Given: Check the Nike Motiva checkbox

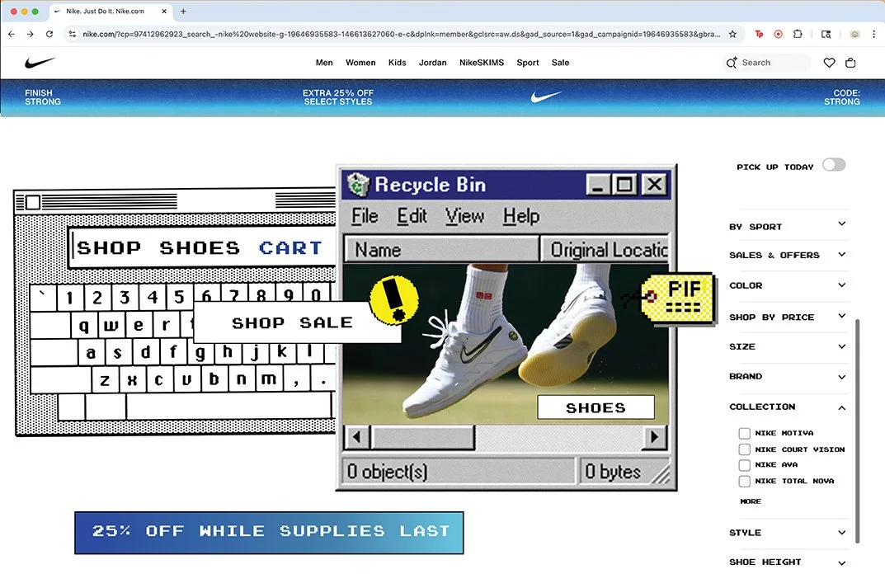Looking at the screenshot, I should [x=743, y=433].
